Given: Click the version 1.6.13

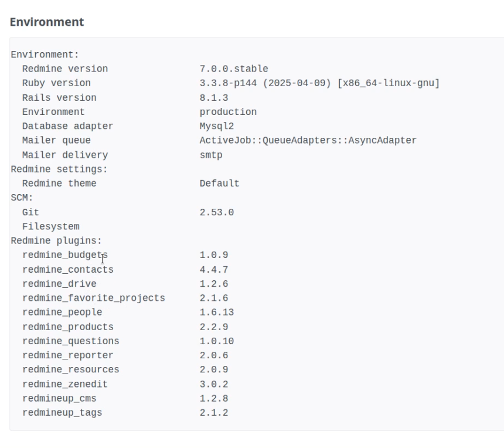Looking at the screenshot, I should (x=217, y=312).
